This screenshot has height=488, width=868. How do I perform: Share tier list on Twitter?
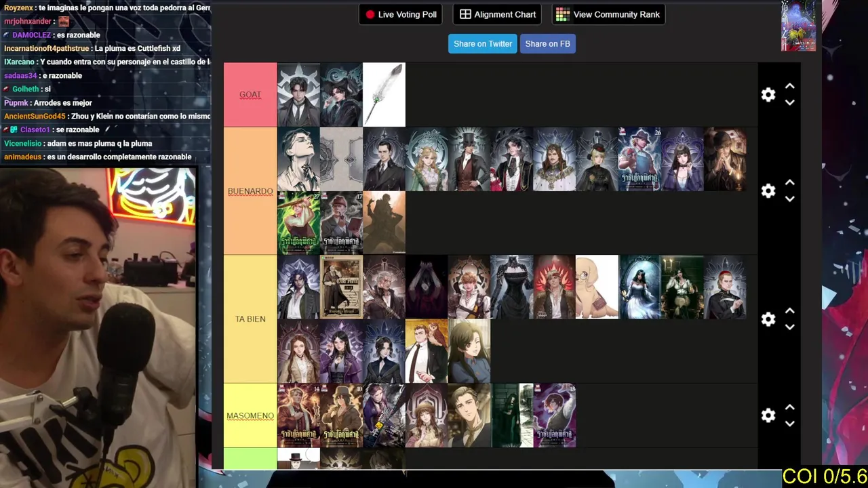tap(483, 43)
